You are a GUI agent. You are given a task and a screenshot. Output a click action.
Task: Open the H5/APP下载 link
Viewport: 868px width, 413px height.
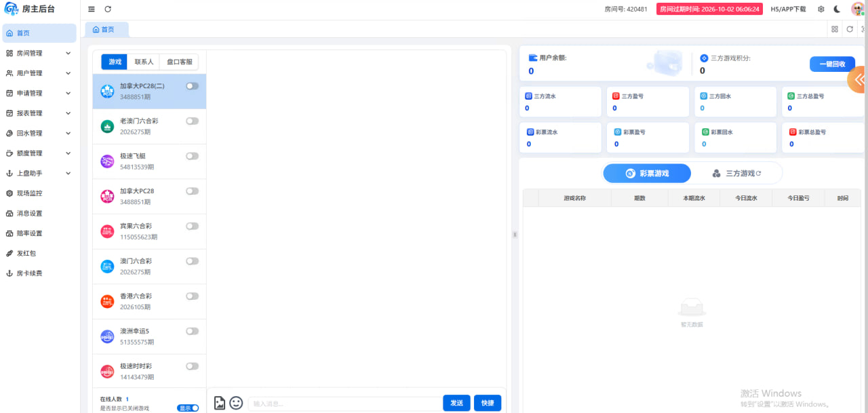[789, 9]
